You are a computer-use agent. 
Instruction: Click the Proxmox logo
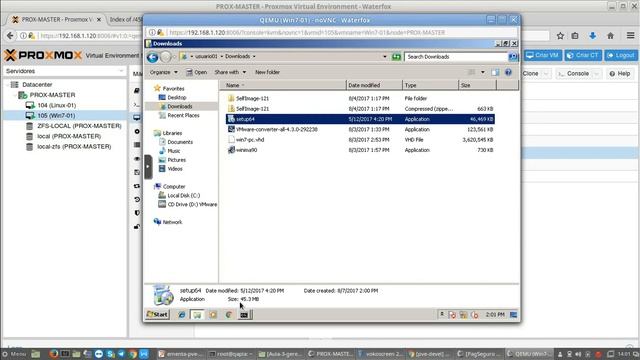[43, 55]
